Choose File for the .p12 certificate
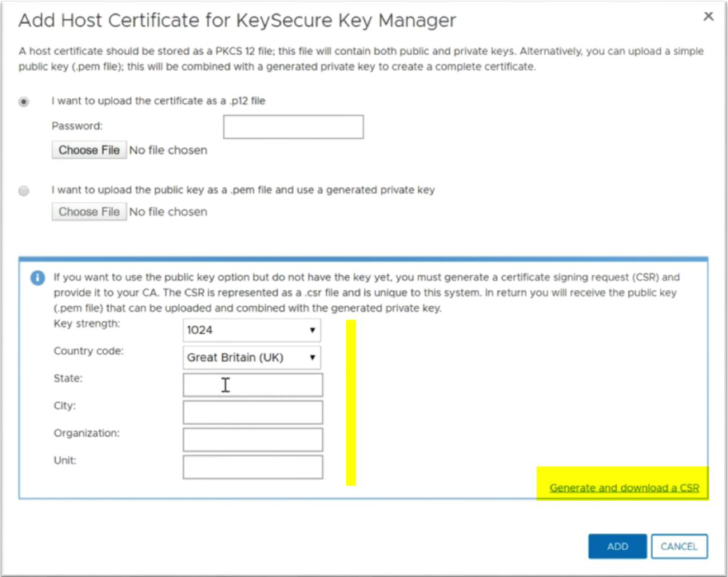The height and width of the screenshot is (577, 728). pyautogui.click(x=90, y=150)
